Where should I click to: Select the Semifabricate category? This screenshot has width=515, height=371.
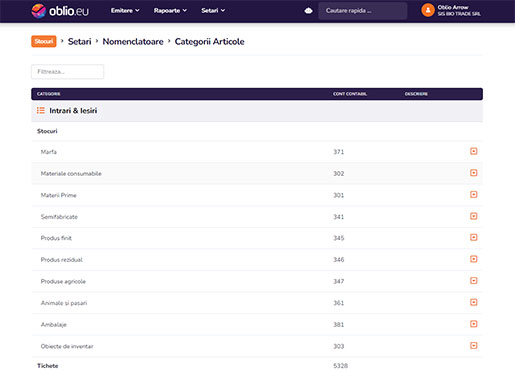257,217
